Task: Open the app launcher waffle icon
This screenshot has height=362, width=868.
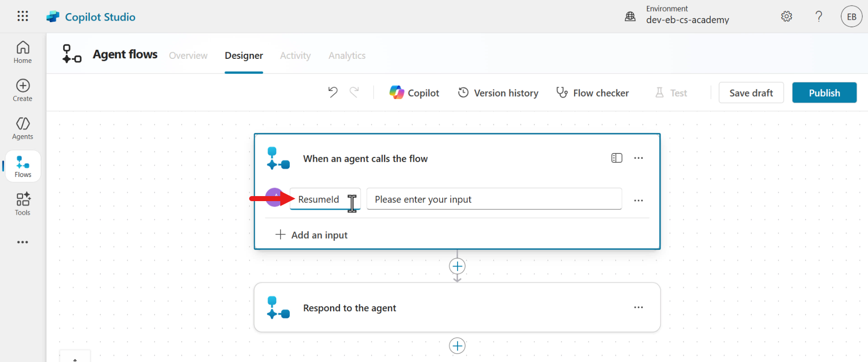Action: [23, 16]
